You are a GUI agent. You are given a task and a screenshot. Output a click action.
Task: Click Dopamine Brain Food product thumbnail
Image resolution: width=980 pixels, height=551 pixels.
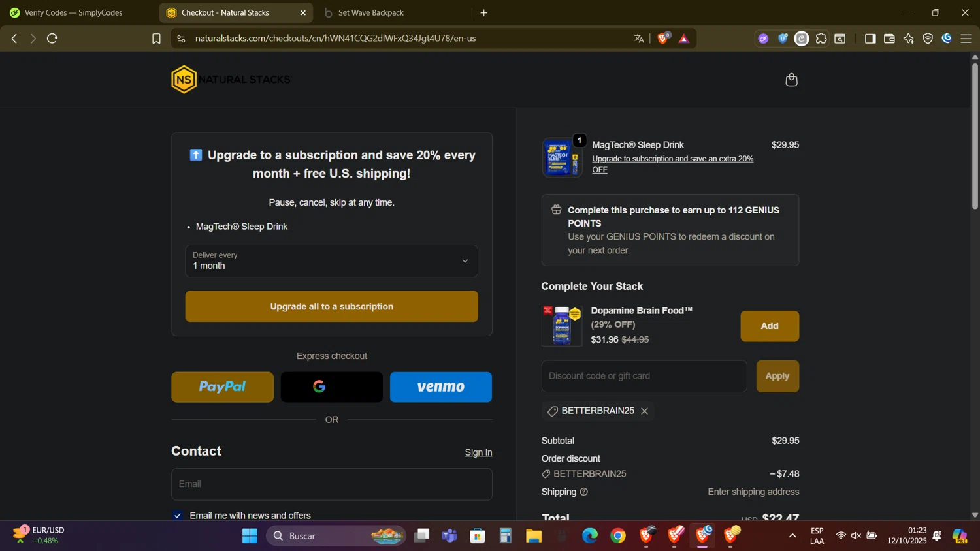click(x=562, y=325)
